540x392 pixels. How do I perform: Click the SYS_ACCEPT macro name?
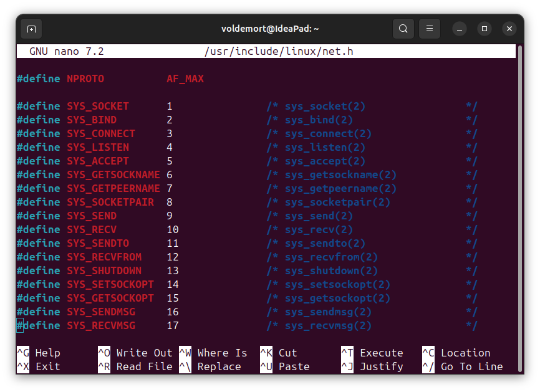(x=98, y=161)
